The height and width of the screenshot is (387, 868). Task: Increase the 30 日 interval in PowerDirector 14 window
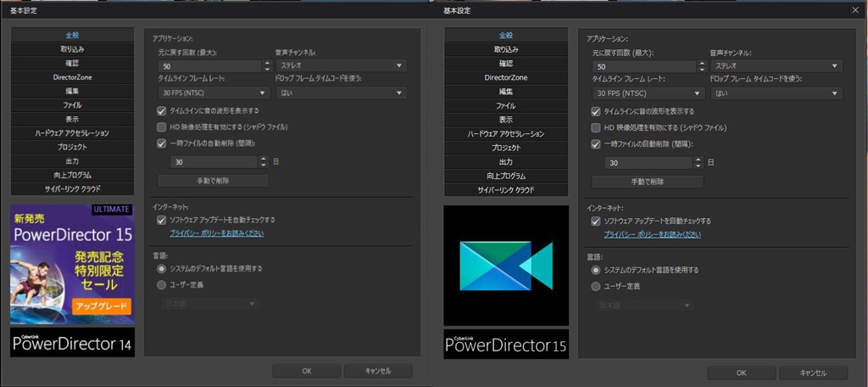point(264,159)
